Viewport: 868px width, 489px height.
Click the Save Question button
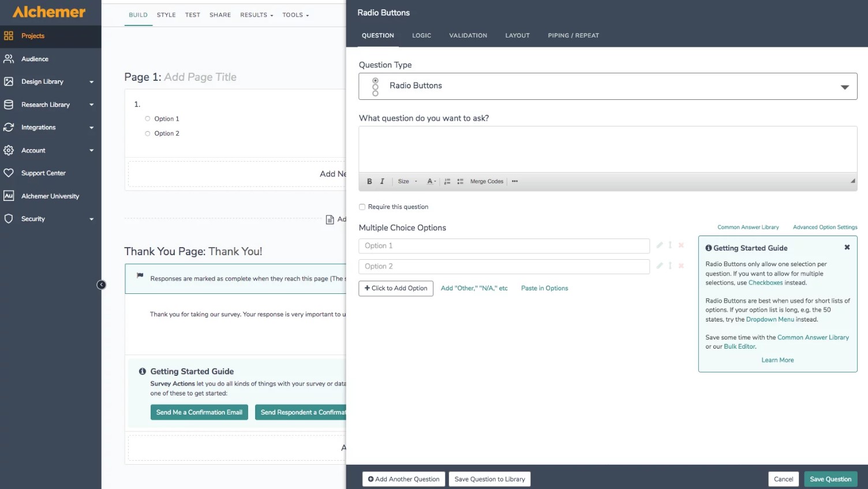pyautogui.click(x=830, y=479)
